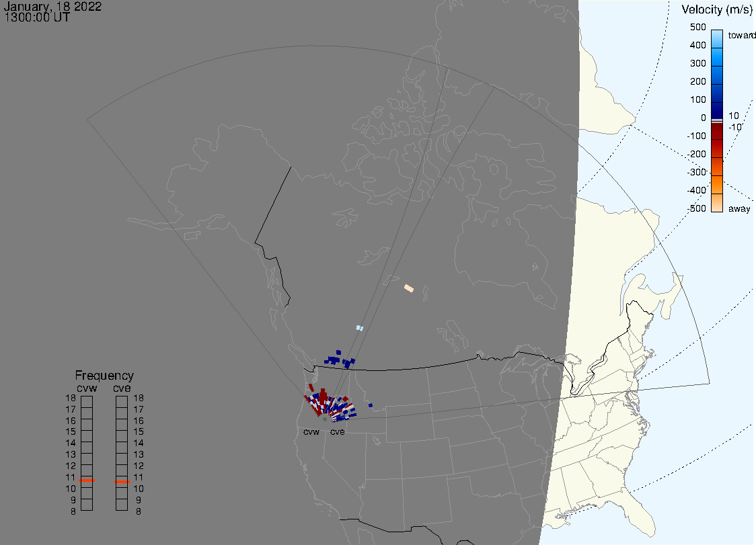Click the cve radar label on map

[x=338, y=431]
